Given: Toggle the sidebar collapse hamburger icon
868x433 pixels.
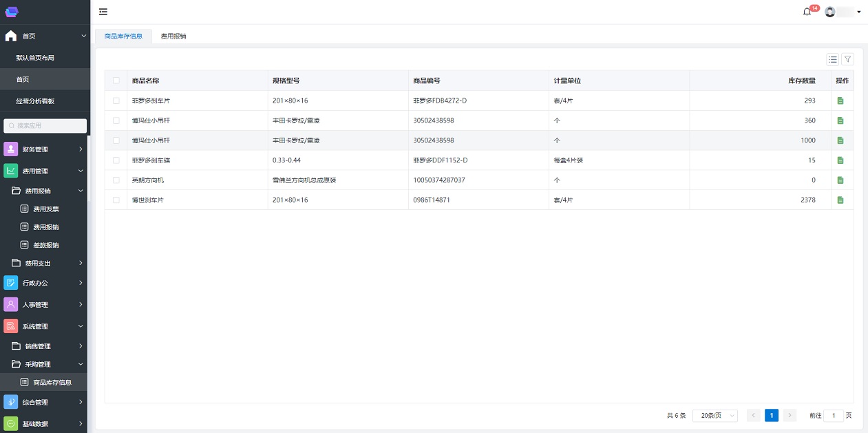Looking at the screenshot, I should click(x=103, y=12).
